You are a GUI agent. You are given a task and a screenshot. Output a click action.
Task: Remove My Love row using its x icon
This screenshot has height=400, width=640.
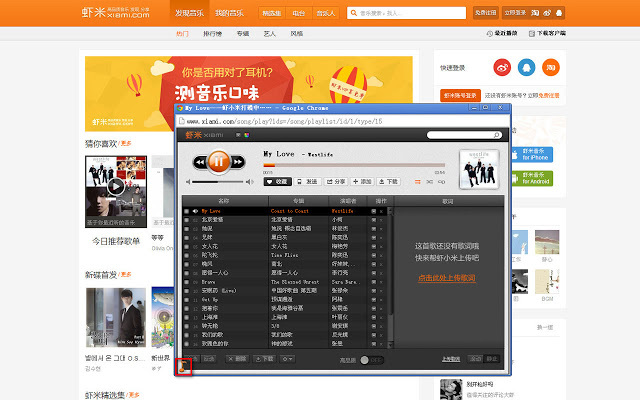click(381, 211)
